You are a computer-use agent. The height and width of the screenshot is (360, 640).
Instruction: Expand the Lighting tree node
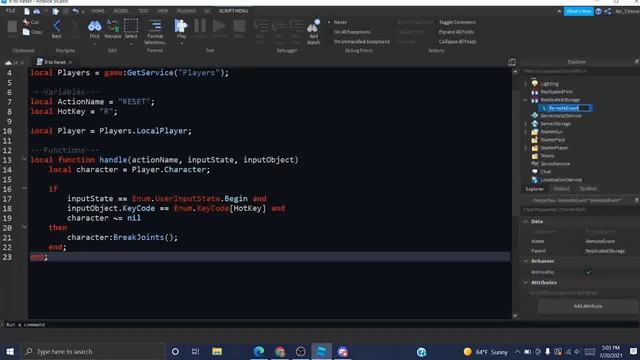[x=526, y=84]
